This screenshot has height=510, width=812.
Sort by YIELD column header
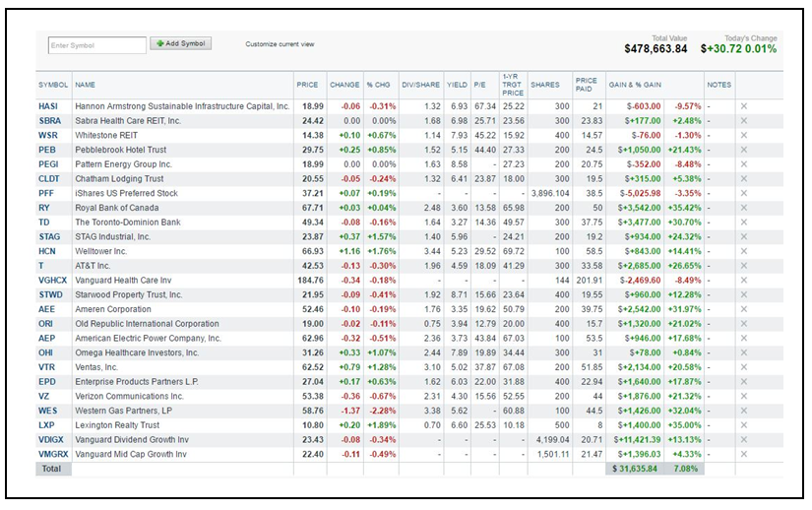click(457, 85)
